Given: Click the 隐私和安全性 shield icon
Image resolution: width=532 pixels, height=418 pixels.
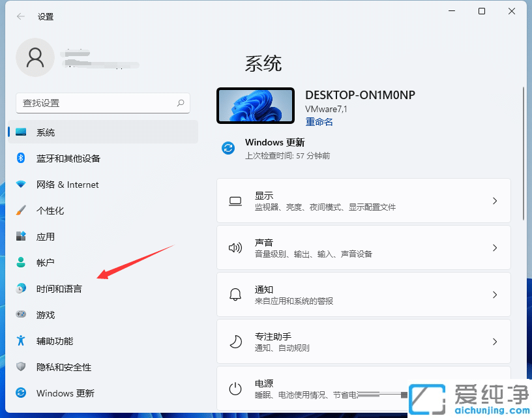Looking at the screenshot, I should click(x=21, y=366).
